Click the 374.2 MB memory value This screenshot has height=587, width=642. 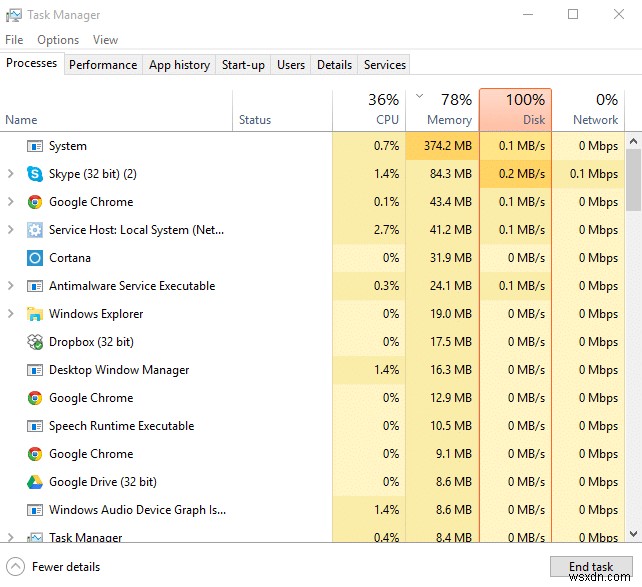(x=448, y=146)
